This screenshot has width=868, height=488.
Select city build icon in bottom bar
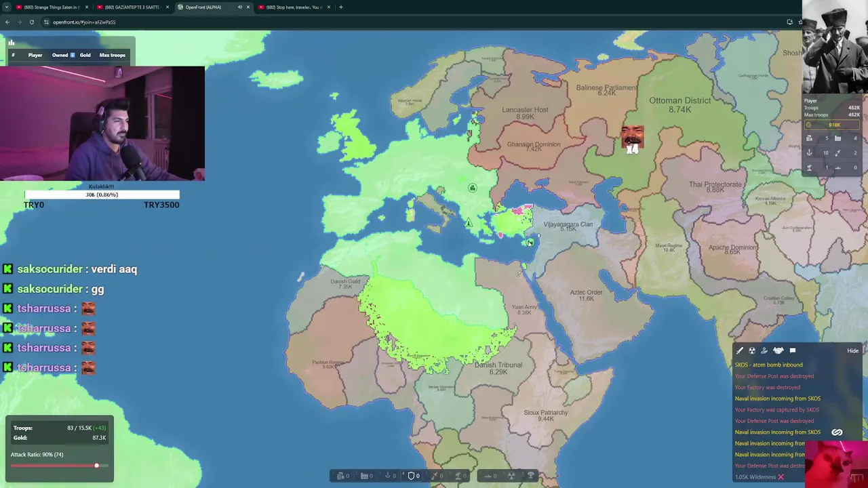pyautogui.click(x=340, y=476)
